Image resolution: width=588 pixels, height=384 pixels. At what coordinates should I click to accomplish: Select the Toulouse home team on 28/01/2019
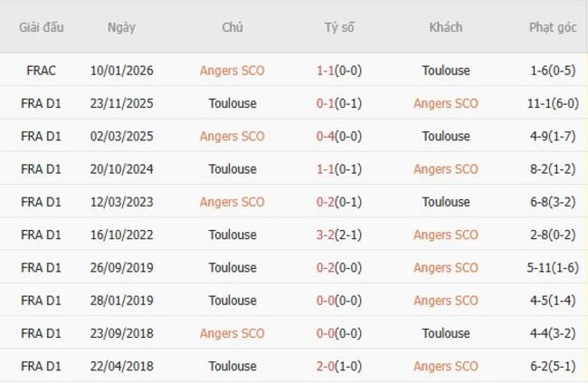[x=232, y=300]
